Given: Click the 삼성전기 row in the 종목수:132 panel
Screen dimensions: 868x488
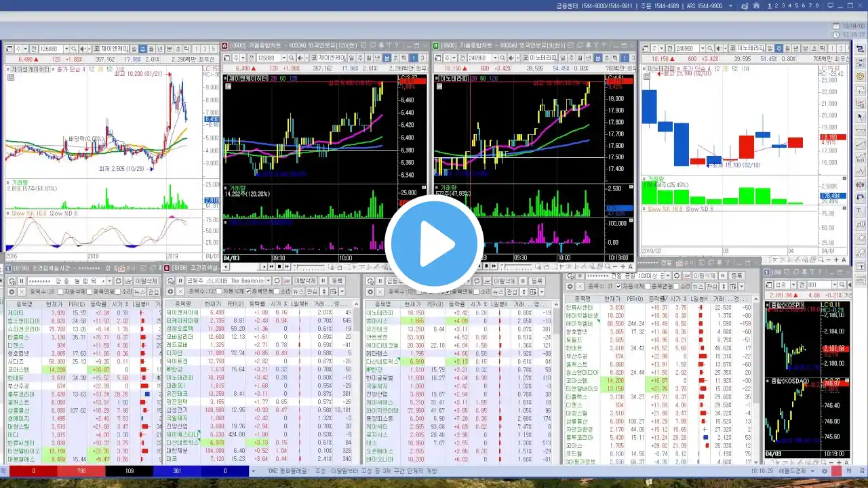Looking at the screenshot, I should (258, 409).
